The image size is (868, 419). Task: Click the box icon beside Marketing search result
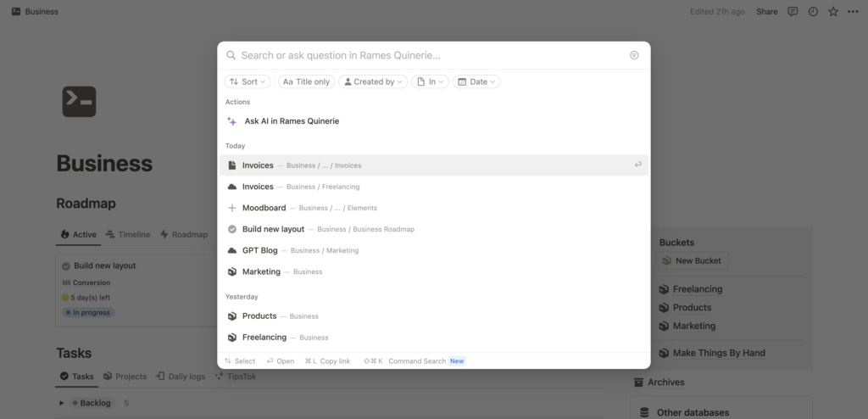click(232, 271)
